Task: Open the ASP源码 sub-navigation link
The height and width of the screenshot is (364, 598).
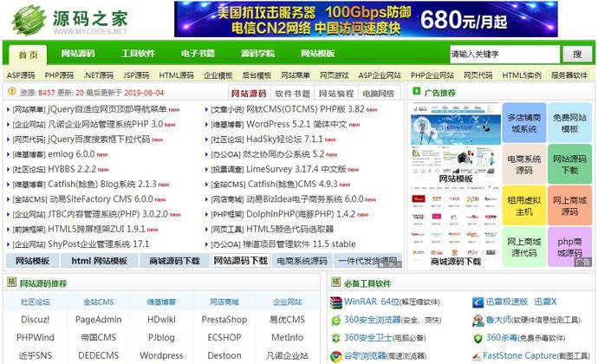Action: pyautogui.click(x=21, y=75)
